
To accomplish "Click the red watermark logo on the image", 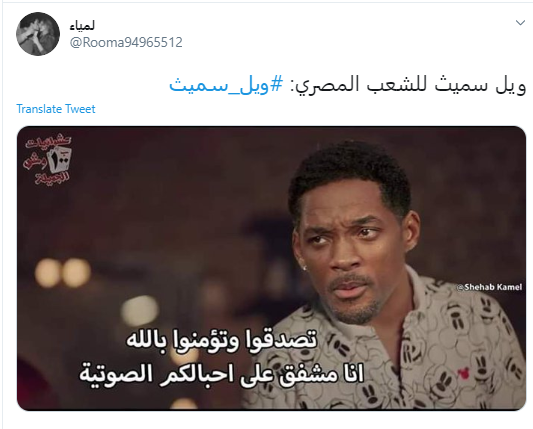I will (x=48, y=160).
